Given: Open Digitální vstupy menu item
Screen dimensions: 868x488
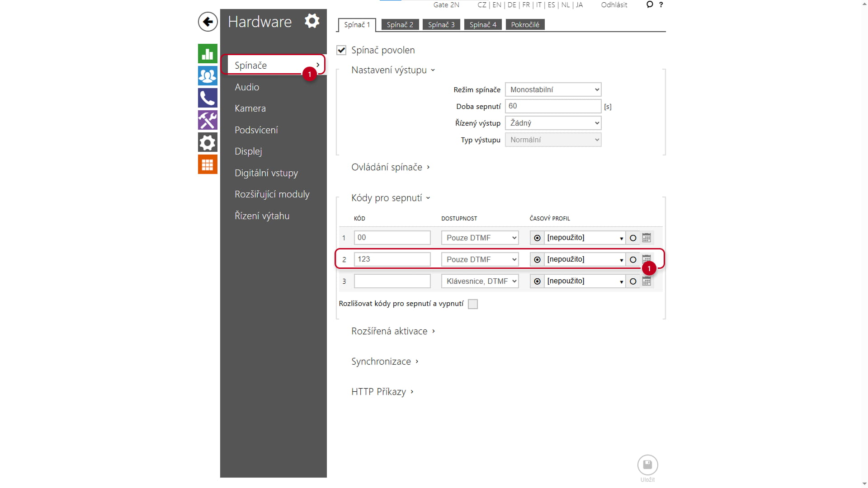Looking at the screenshot, I should point(266,173).
